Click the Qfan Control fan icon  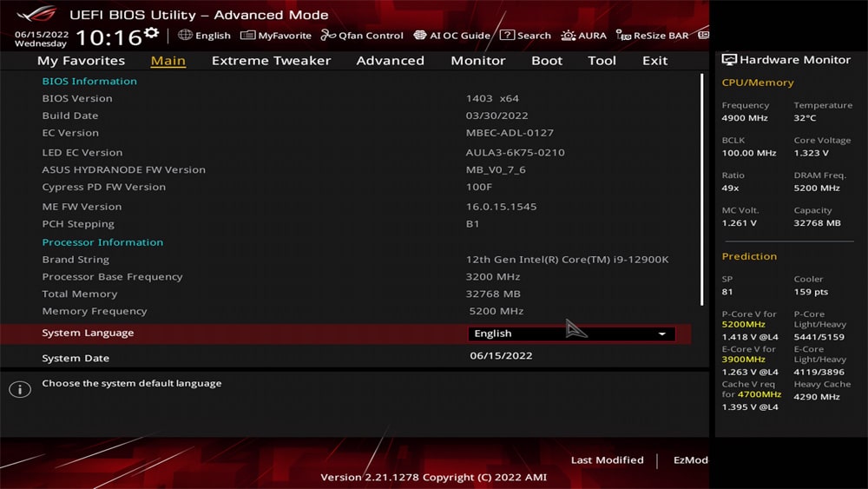(x=328, y=35)
